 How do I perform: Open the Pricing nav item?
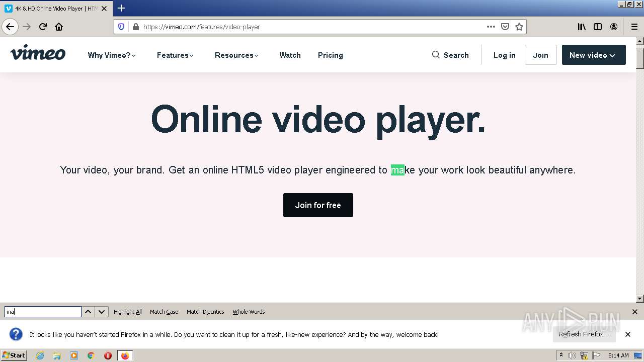coord(331,55)
